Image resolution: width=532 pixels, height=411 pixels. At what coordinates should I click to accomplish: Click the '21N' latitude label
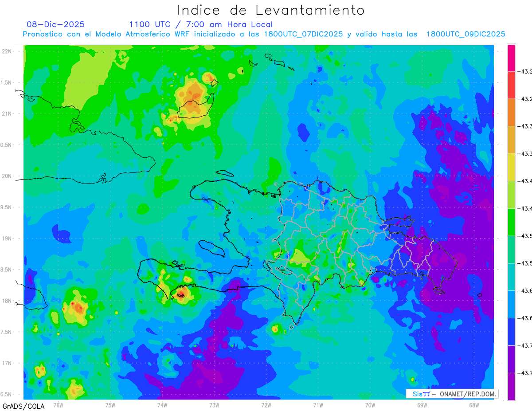pyautogui.click(x=7, y=114)
